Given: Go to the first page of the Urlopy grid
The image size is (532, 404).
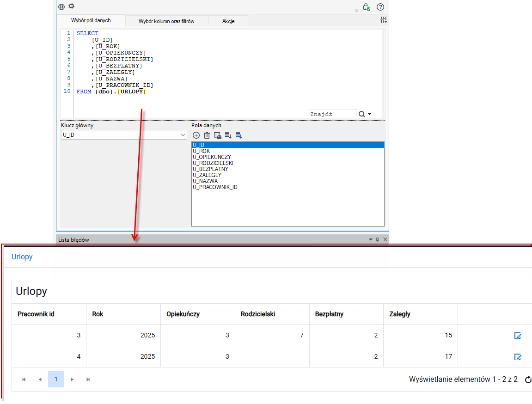Looking at the screenshot, I should click(24, 380).
